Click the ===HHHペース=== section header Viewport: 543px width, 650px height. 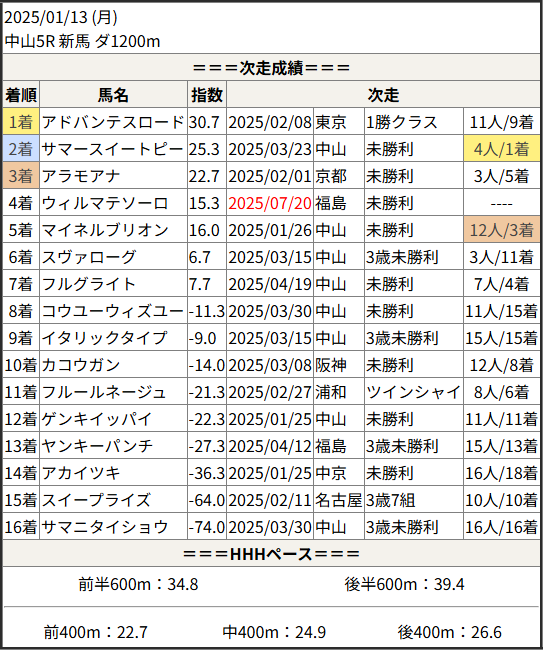272,553
